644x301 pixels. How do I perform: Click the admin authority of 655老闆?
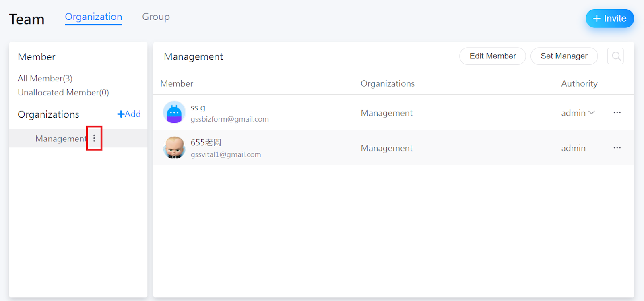pos(573,148)
